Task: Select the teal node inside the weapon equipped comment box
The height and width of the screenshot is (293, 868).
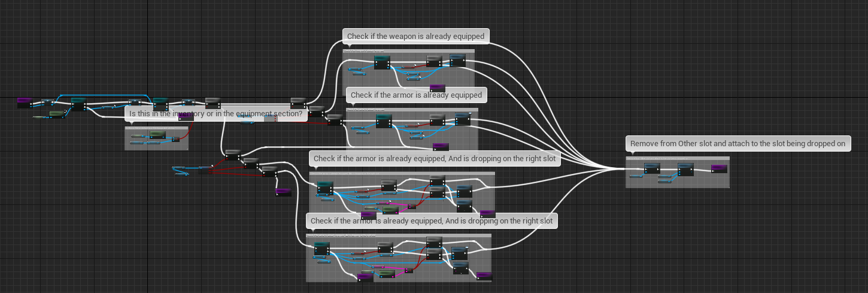Action: coord(382,62)
